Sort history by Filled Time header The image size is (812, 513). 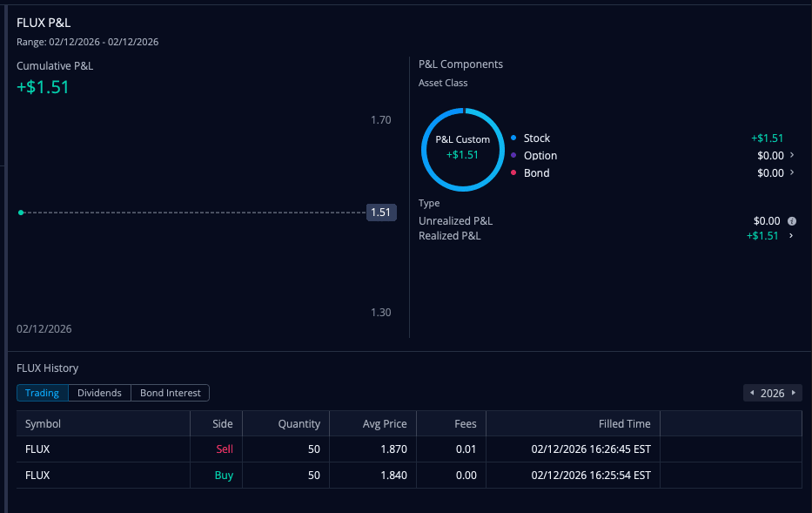click(x=624, y=424)
